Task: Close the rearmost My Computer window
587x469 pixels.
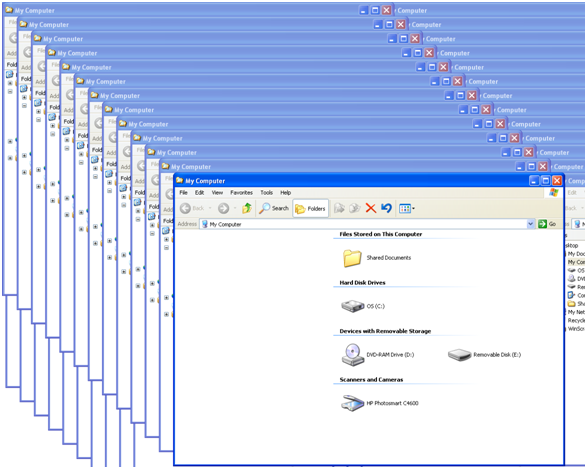Action: (386, 10)
